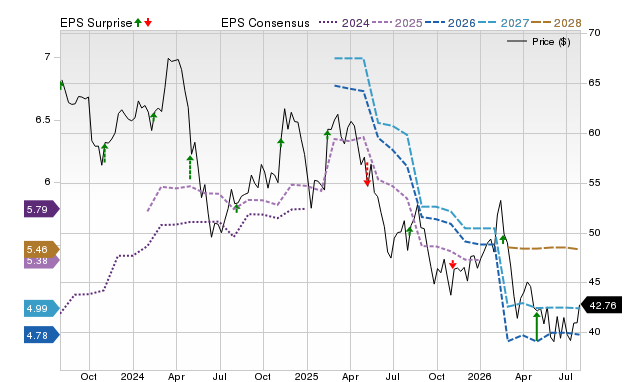Image resolution: width=640 pixels, height=382 pixels.
Task: Click the '50' label on the price axis
Action: 595,233
